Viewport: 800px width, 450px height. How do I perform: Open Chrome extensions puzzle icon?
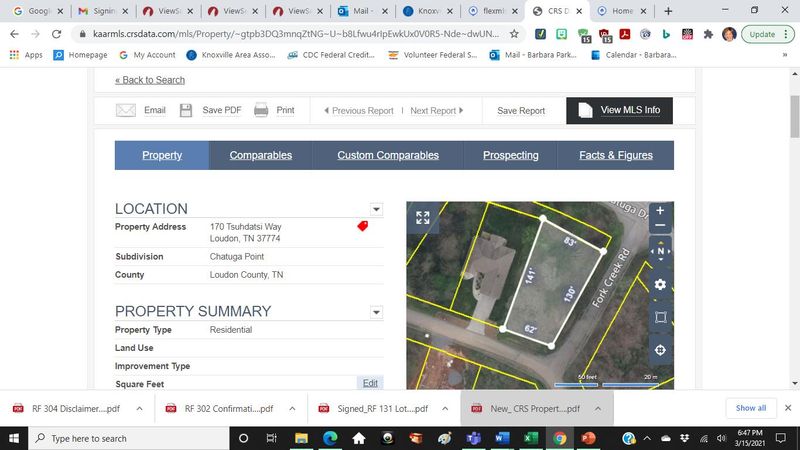pyautogui.click(x=708, y=34)
